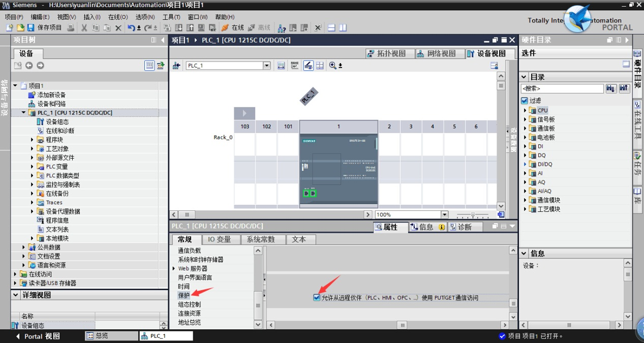Open the 100% zoom level dropdown
This screenshot has width=644, height=343.
coord(445,215)
